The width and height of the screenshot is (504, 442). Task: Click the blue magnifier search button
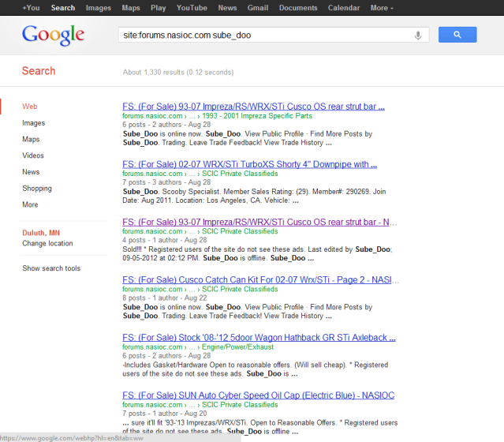(457, 35)
